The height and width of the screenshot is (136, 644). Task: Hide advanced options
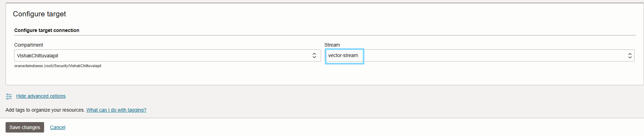(x=41, y=96)
